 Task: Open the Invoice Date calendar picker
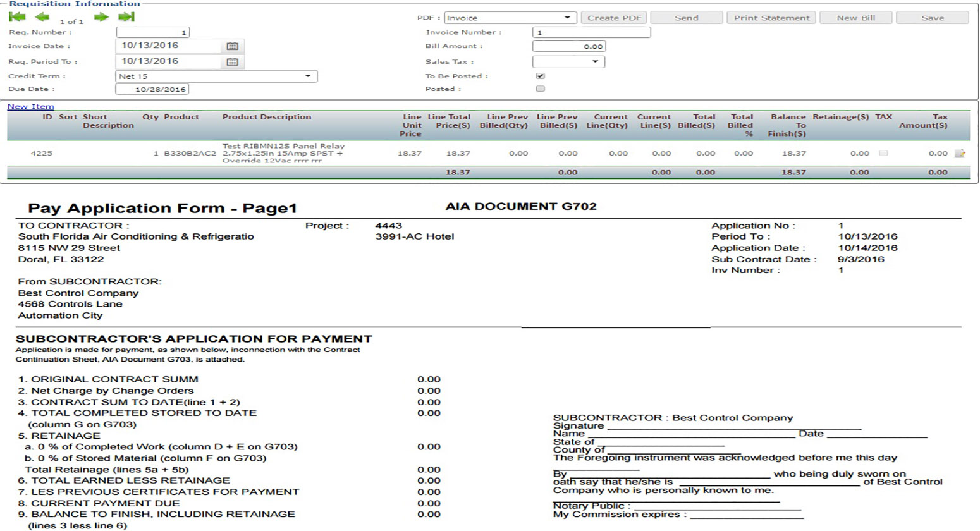point(232,46)
